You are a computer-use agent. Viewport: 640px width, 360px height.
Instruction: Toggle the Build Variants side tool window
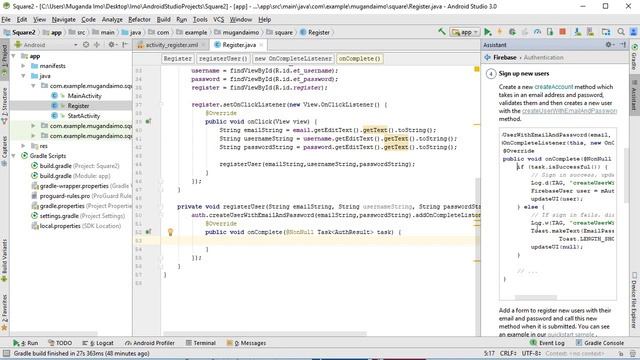(x=4, y=260)
